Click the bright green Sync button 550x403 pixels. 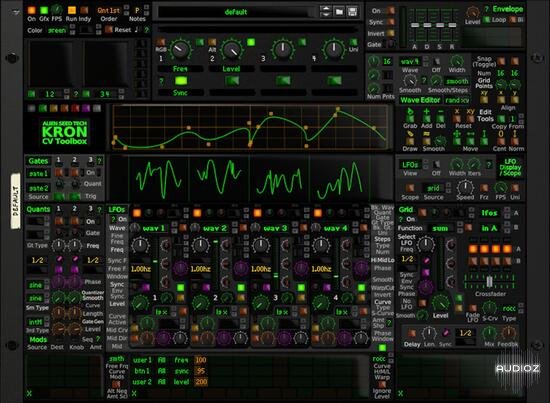point(181,81)
